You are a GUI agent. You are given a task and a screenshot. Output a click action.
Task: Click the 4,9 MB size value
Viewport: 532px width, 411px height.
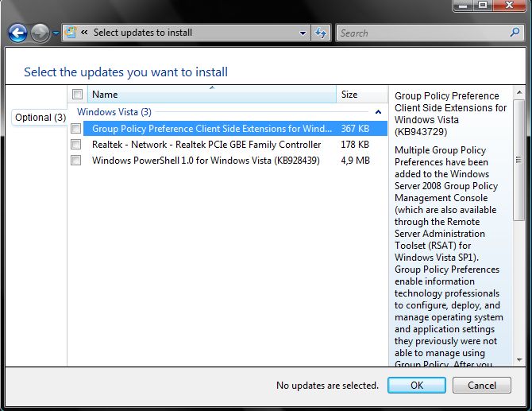pos(355,161)
